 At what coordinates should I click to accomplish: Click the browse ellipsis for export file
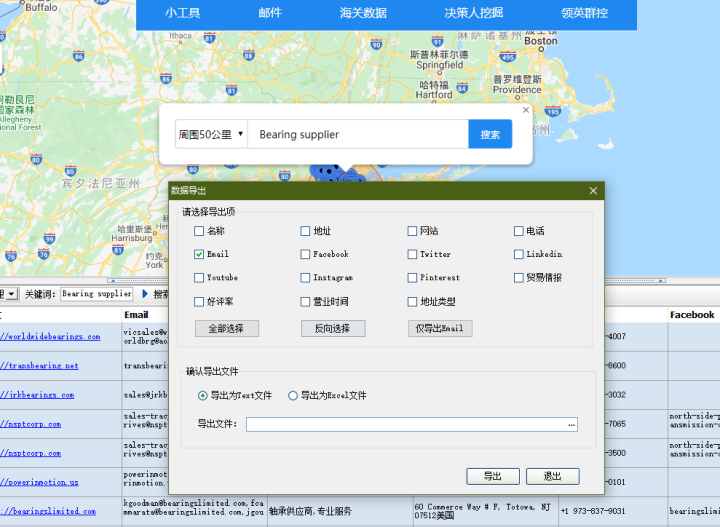(571, 425)
